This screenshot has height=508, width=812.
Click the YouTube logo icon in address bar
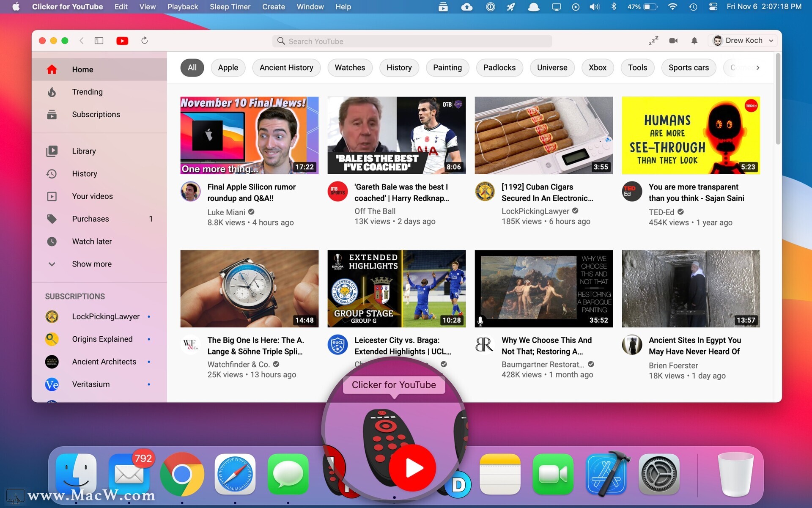122,40
